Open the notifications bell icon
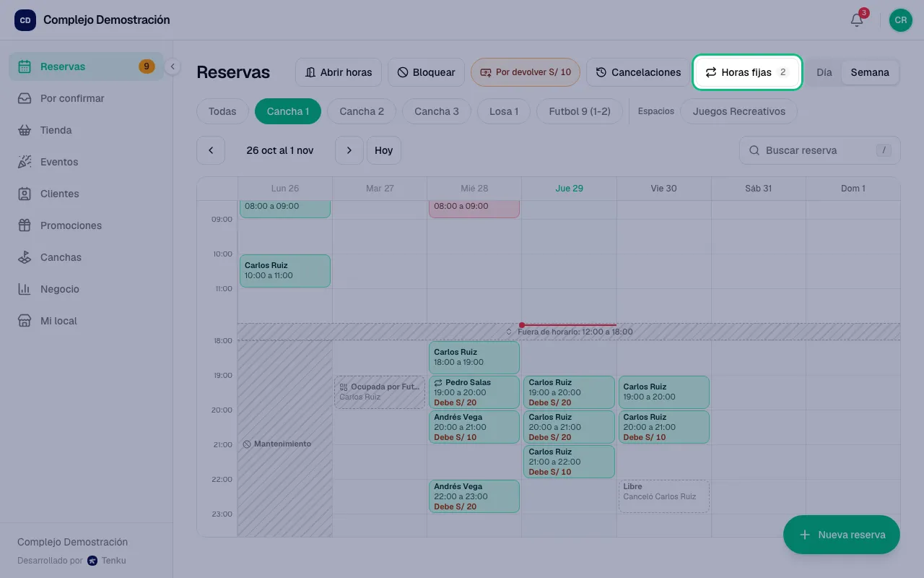This screenshot has width=924, height=578. (x=857, y=20)
